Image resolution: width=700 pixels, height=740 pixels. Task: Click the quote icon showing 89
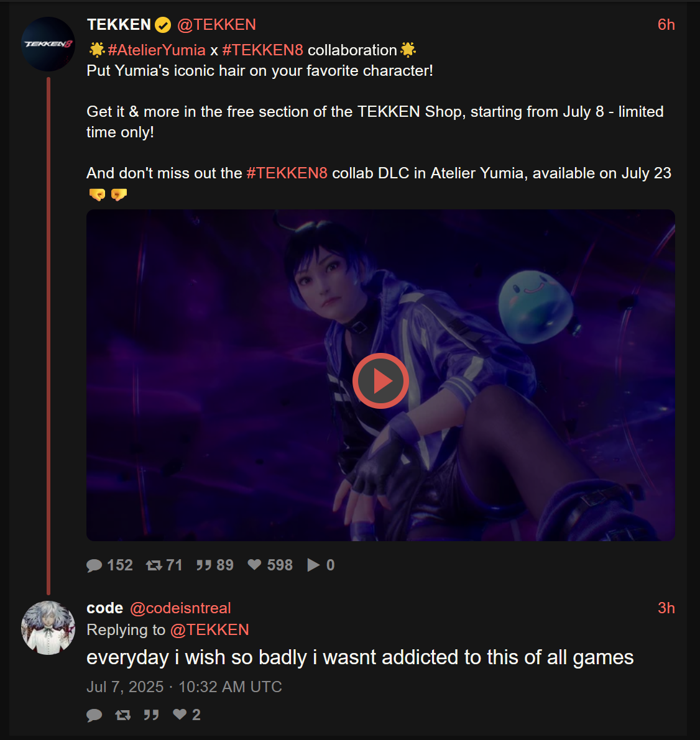pyautogui.click(x=203, y=565)
